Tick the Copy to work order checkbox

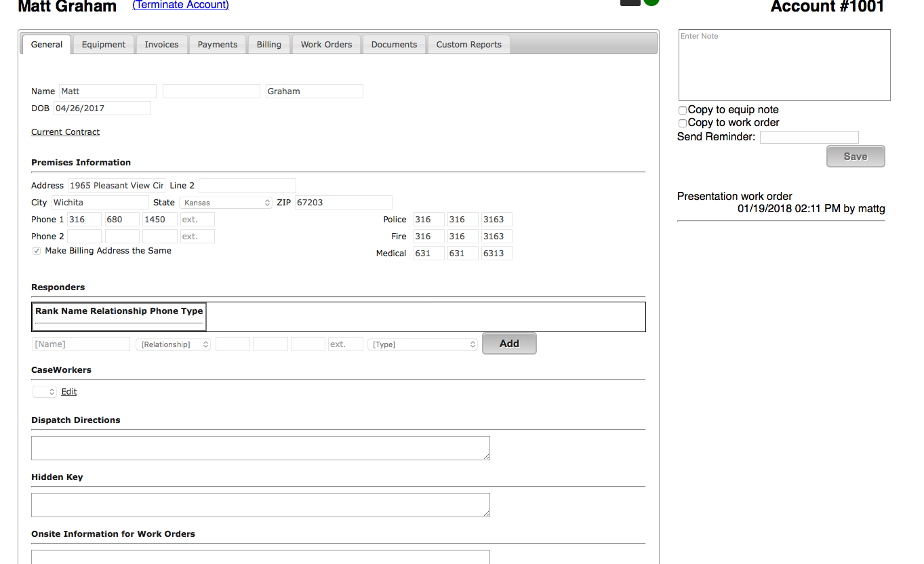(683, 123)
